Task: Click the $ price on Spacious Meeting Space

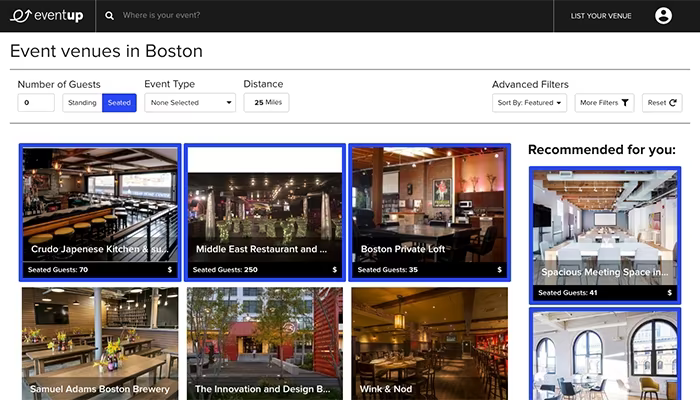Action: click(670, 293)
